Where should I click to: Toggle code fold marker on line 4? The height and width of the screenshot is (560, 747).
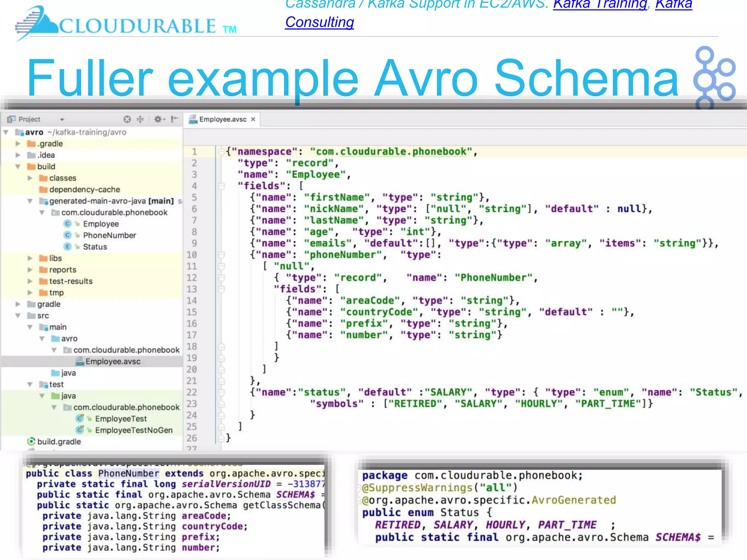221,186
